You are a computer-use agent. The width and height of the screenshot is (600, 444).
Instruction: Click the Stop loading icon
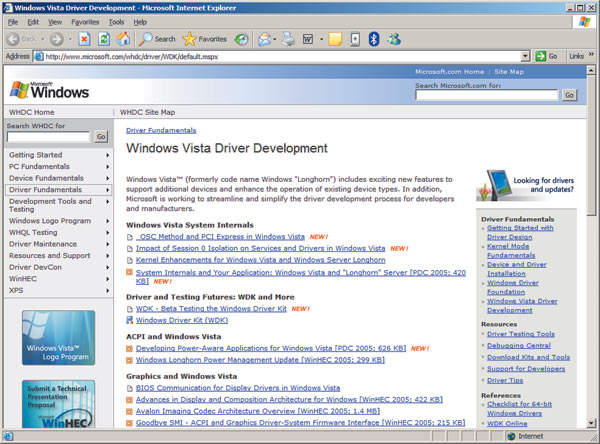pos(84,39)
